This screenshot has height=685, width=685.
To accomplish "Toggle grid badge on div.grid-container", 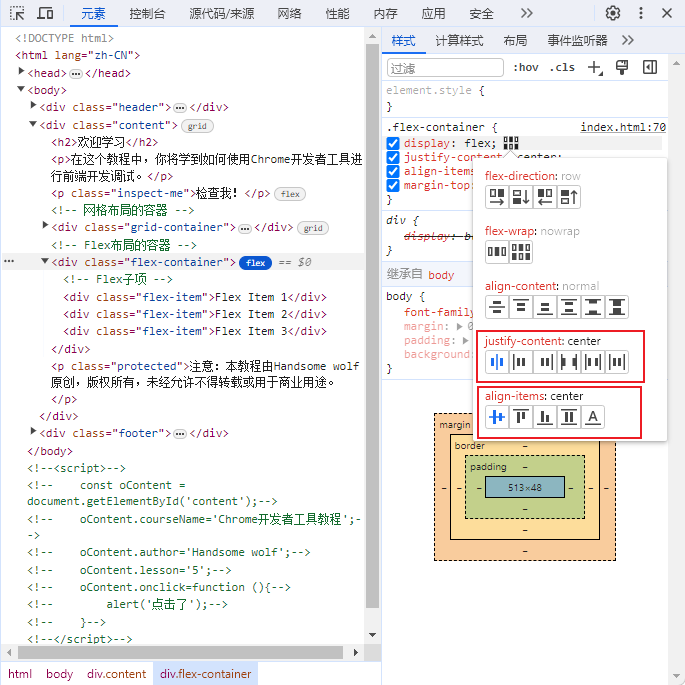I will pyautogui.click(x=313, y=228).
